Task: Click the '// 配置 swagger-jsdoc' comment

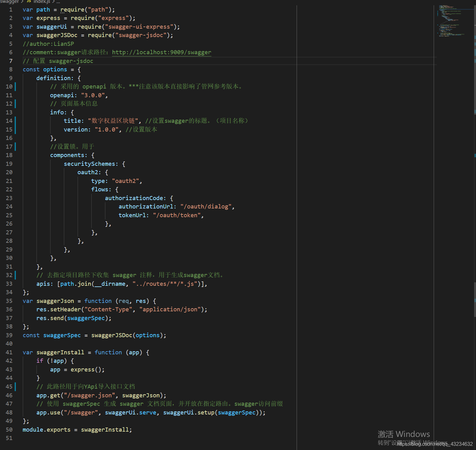Action: pyautogui.click(x=58, y=61)
